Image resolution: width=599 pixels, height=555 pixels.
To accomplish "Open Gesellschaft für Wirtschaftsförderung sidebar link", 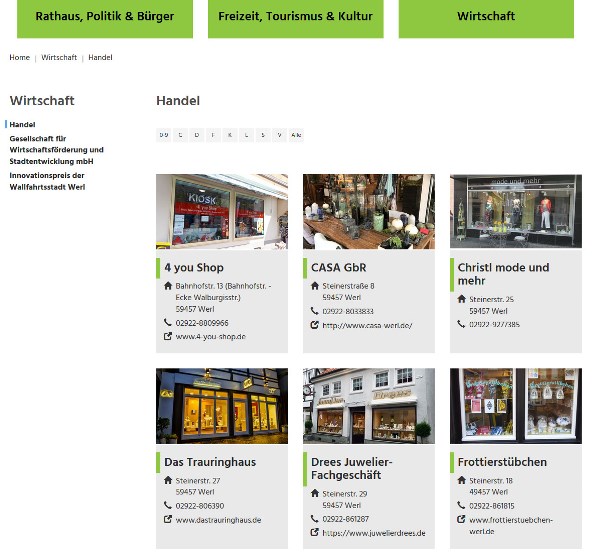I will click(x=57, y=150).
